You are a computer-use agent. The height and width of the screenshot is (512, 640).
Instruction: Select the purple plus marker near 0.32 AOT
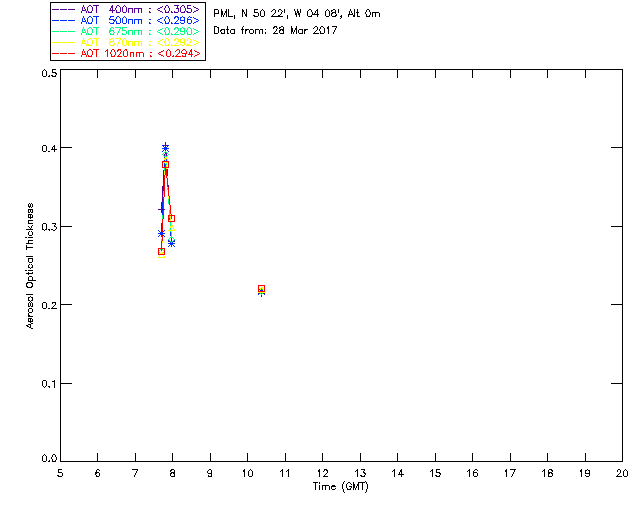coord(161,210)
